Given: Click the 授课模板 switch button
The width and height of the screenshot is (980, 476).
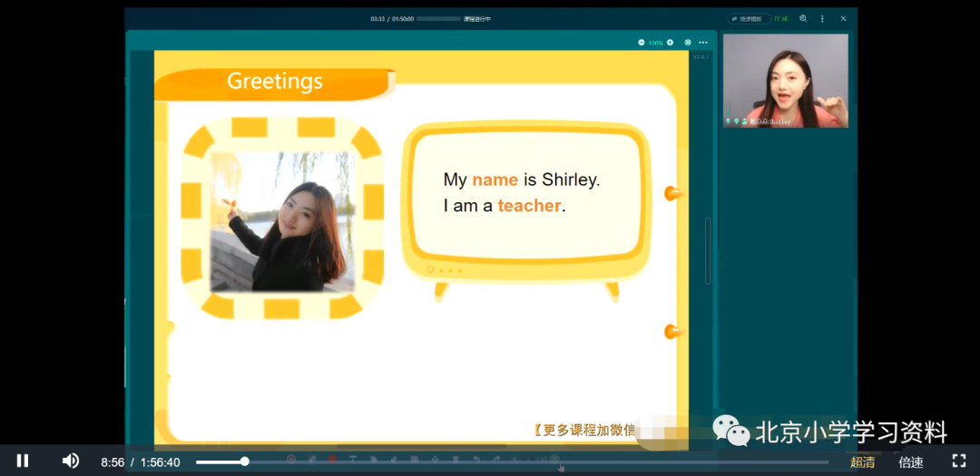Looking at the screenshot, I should point(749,19).
